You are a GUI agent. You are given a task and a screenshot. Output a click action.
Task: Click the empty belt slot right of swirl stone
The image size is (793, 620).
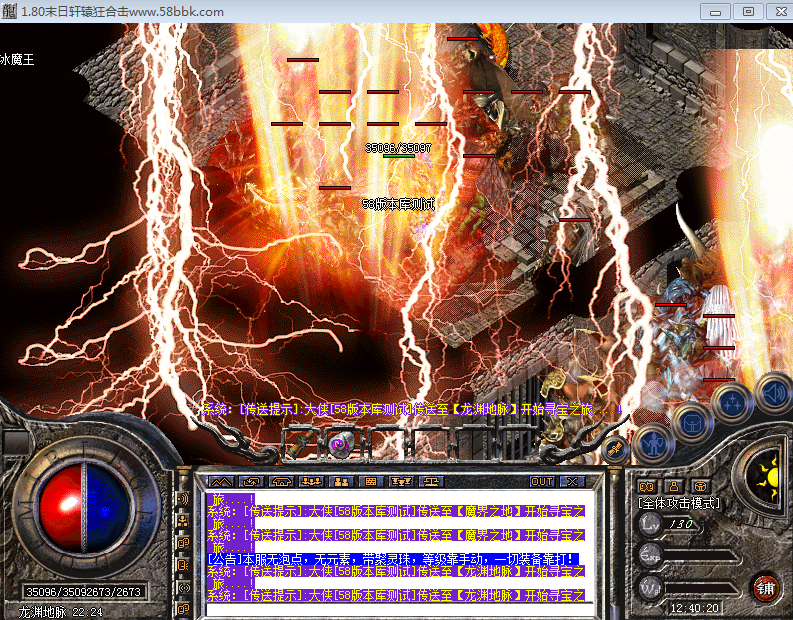(x=388, y=444)
